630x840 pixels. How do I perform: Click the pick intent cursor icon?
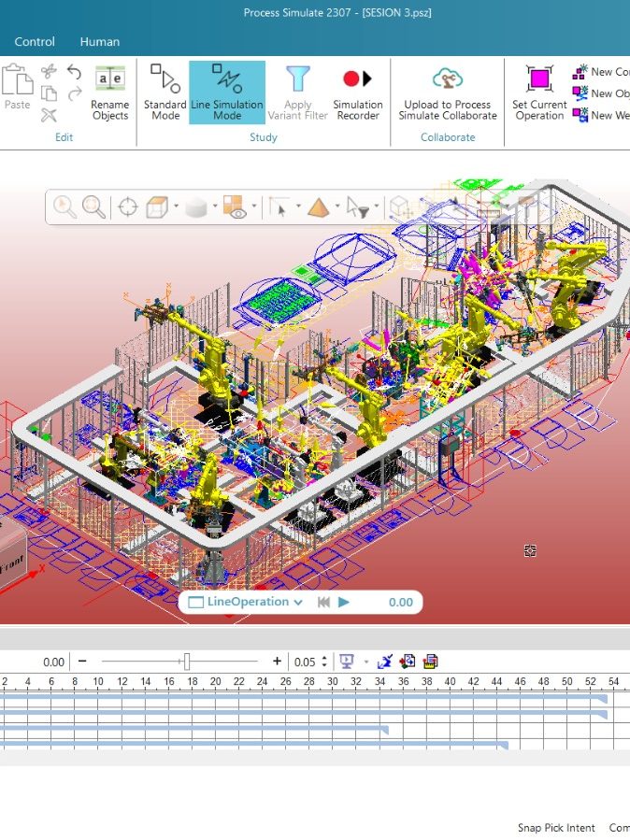coord(279,206)
